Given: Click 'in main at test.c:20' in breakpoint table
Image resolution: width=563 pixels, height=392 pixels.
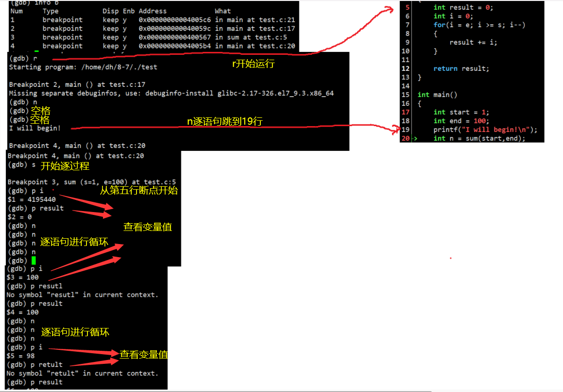Looking at the screenshot, I should 255,46.
